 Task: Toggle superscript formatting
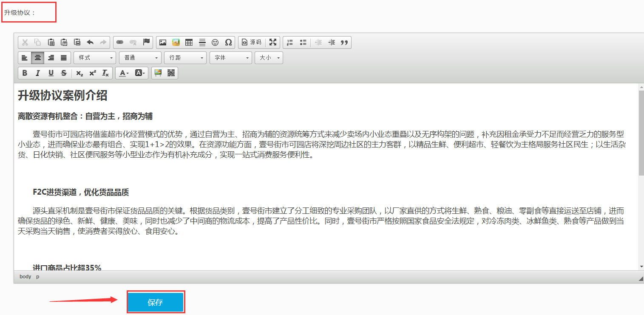[93, 73]
